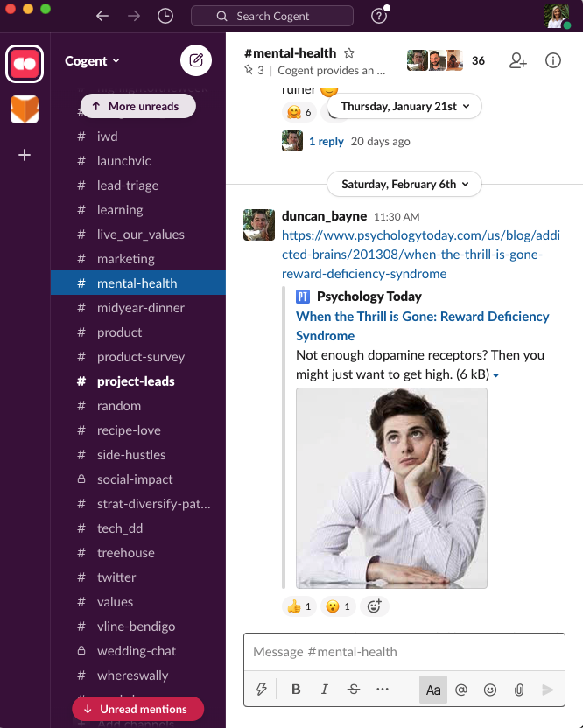This screenshot has width=583, height=728.
Task: Click the Unread mentions button
Action: pos(137,709)
